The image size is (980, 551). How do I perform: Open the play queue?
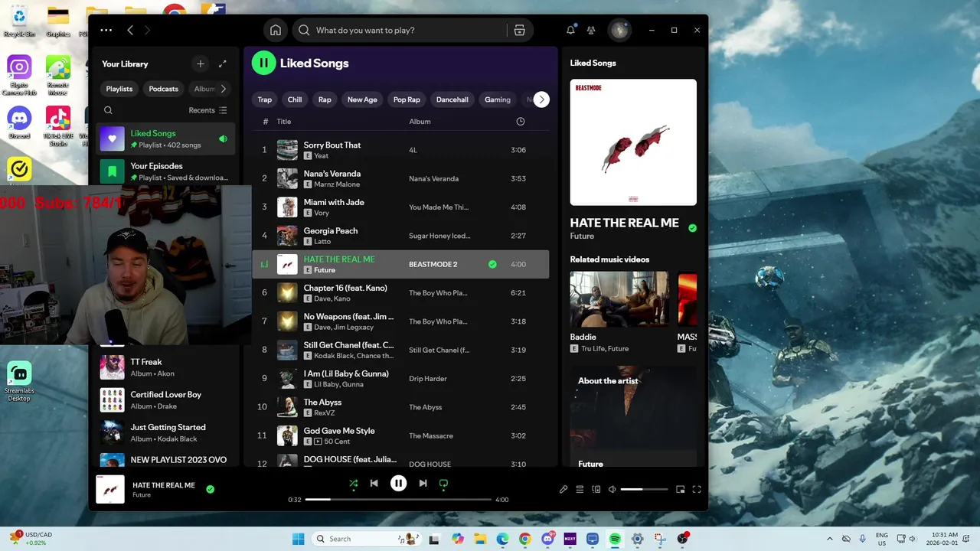580,489
